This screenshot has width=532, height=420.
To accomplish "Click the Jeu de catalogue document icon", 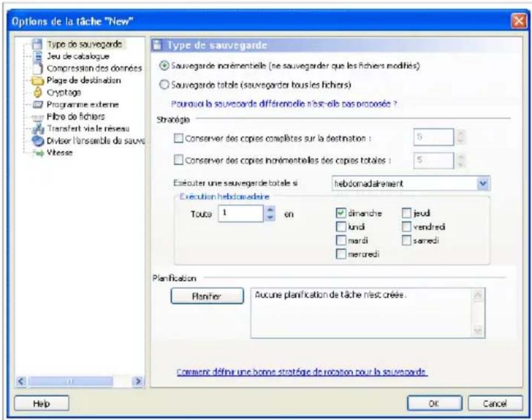I will tap(38, 56).
